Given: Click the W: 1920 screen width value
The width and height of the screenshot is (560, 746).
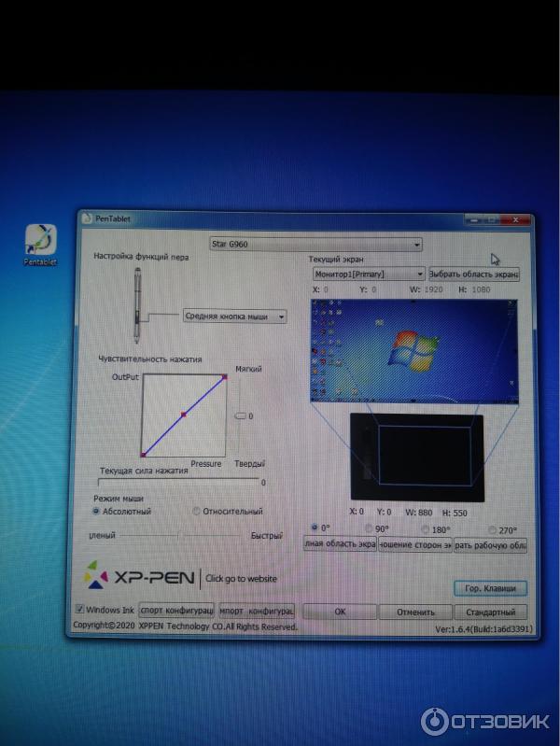Looking at the screenshot, I should point(426,289).
